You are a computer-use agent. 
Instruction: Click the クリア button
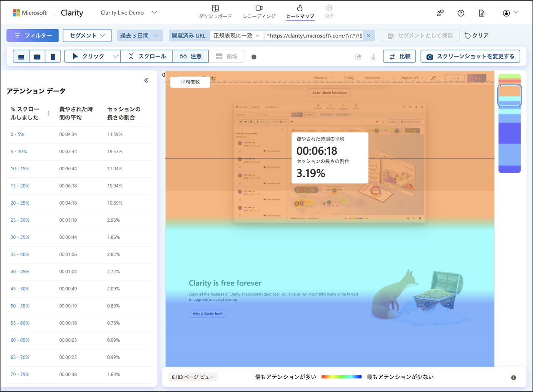click(x=477, y=36)
